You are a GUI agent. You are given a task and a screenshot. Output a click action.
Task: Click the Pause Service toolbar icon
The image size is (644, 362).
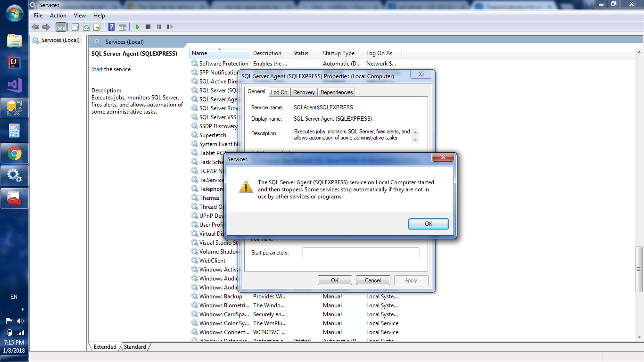(x=159, y=27)
